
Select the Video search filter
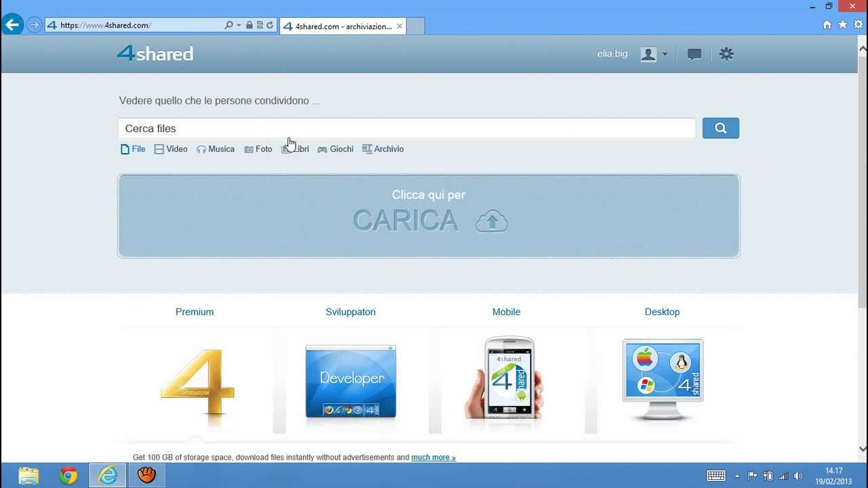171,149
